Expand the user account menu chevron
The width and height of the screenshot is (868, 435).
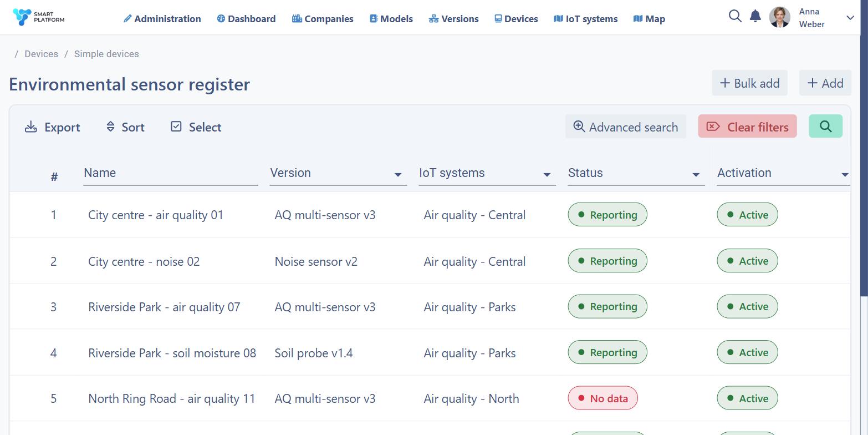tap(850, 18)
